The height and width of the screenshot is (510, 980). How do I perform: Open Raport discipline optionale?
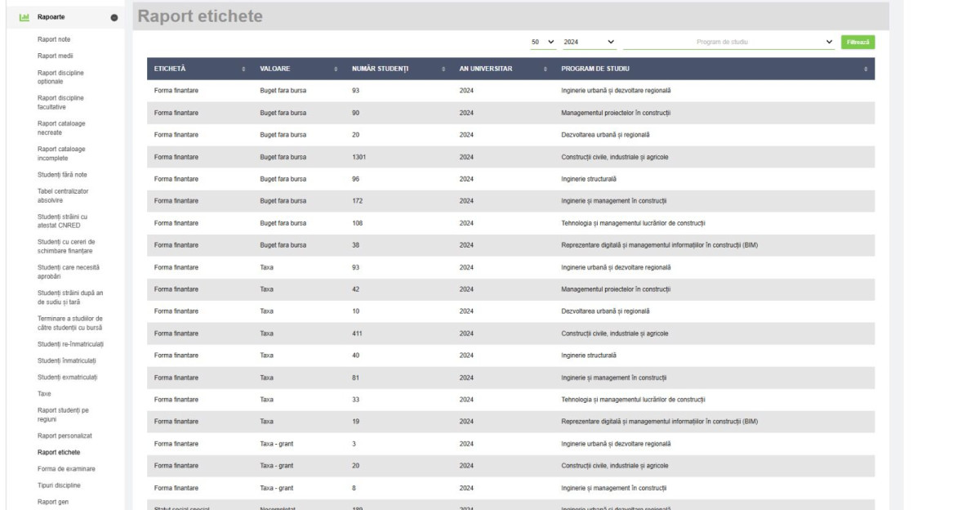click(60, 78)
